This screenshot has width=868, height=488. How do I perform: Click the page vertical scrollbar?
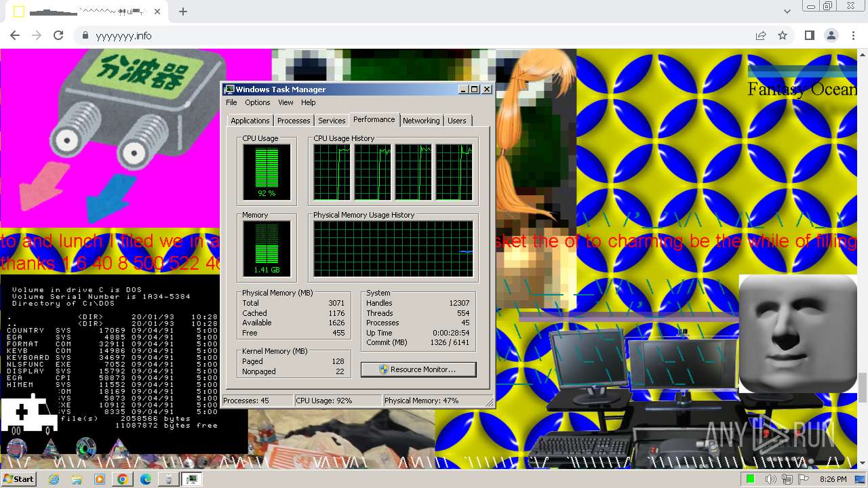click(863, 387)
